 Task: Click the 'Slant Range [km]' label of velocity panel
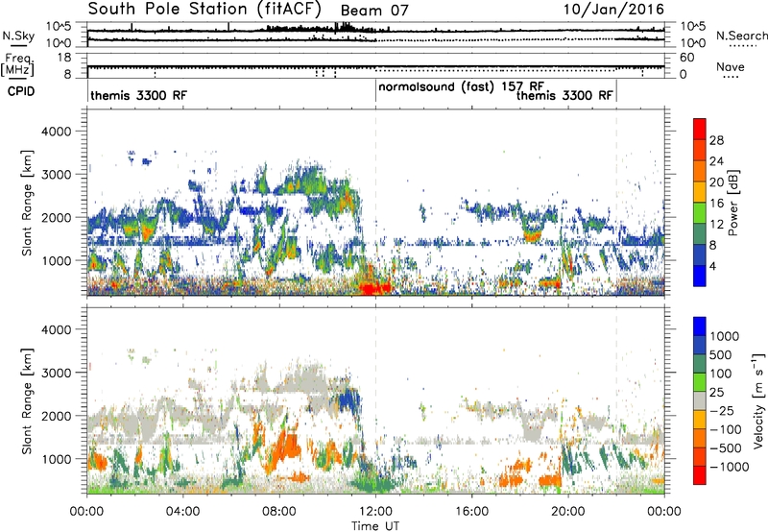point(27,400)
